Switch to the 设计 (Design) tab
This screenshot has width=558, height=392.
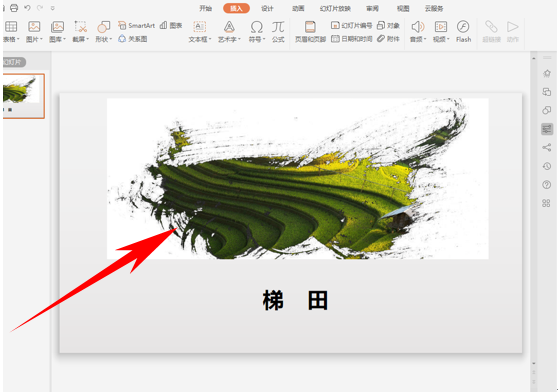point(267,8)
